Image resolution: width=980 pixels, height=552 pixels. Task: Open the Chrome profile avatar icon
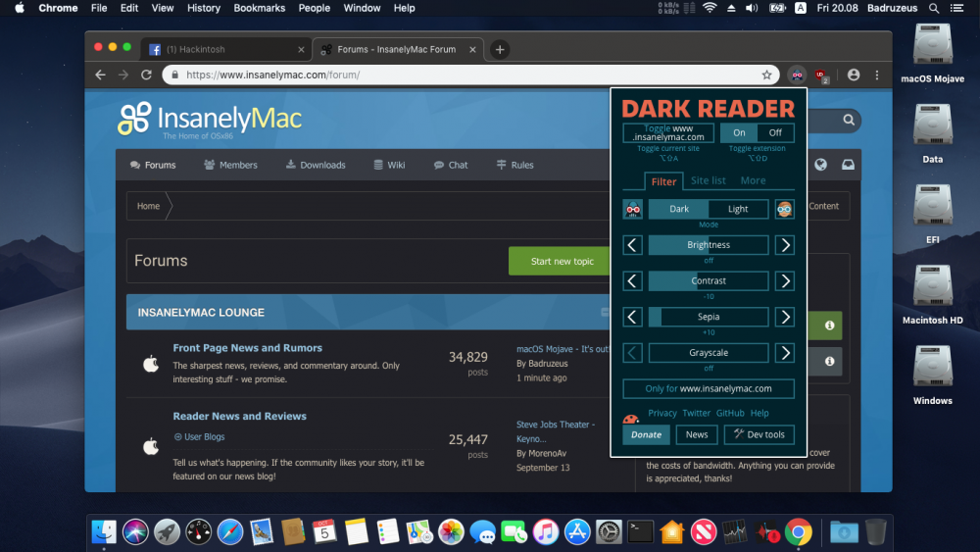[x=854, y=75]
